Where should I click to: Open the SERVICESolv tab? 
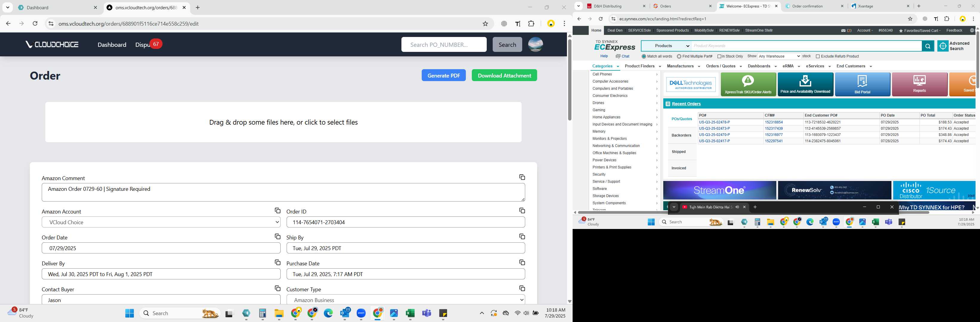point(639,30)
